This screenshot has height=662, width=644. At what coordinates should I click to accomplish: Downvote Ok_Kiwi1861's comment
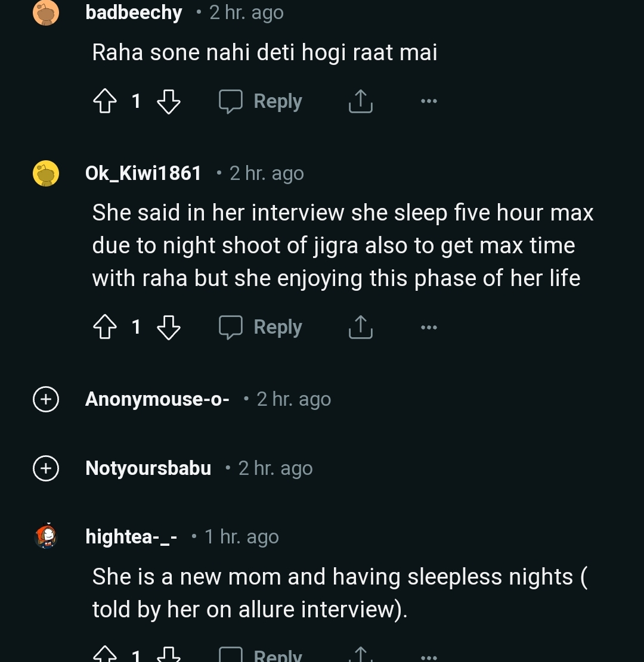tap(170, 328)
